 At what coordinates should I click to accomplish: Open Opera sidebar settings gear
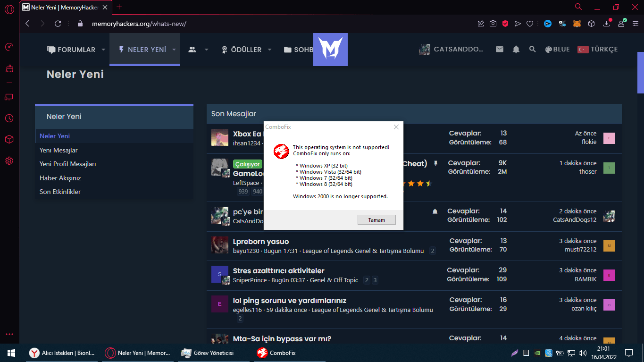[9, 161]
